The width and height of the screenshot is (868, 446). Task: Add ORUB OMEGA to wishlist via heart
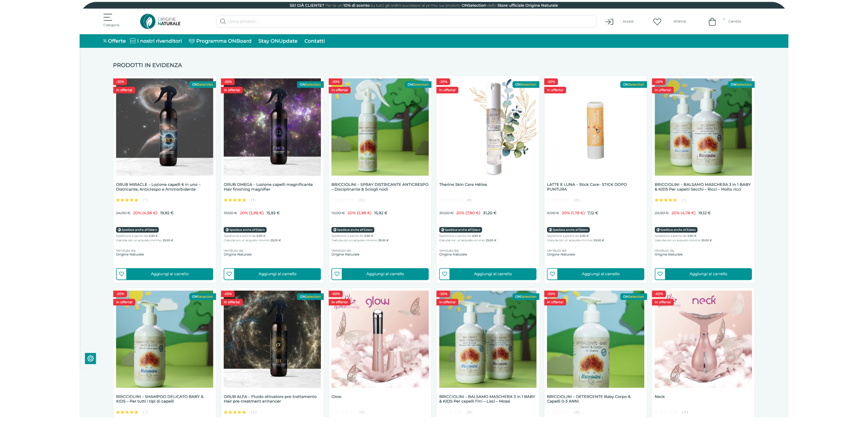pos(229,274)
